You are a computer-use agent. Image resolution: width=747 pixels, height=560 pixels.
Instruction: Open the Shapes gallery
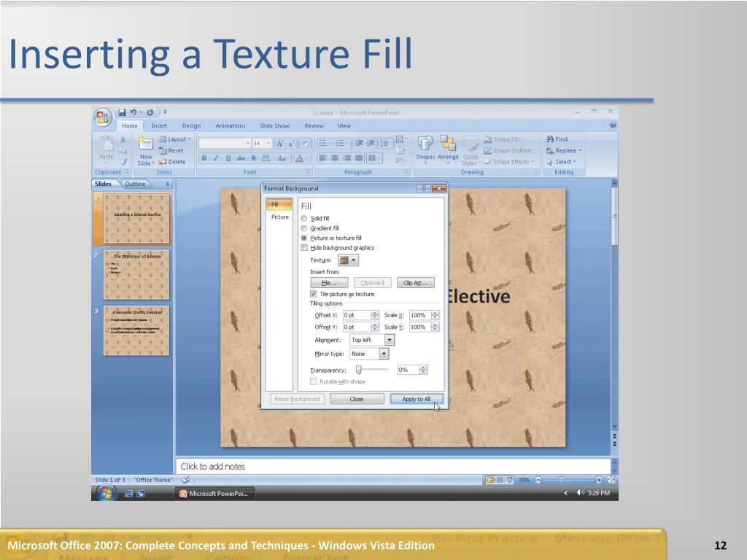point(425,149)
